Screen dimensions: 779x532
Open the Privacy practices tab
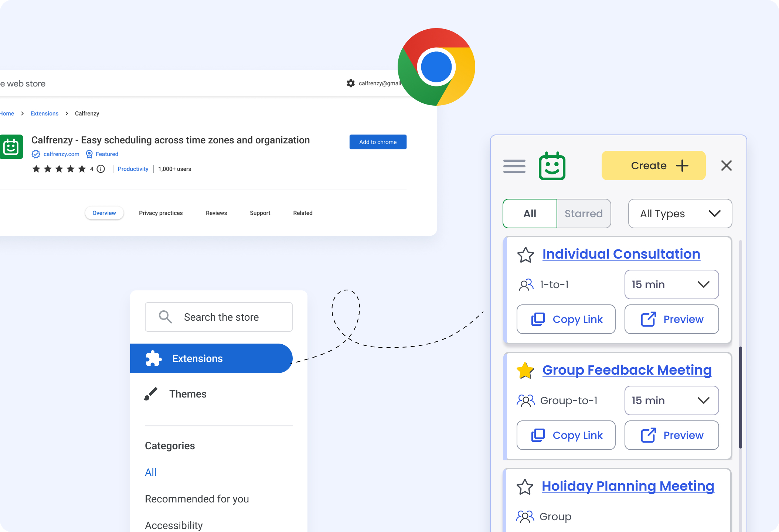pos(161,213)
